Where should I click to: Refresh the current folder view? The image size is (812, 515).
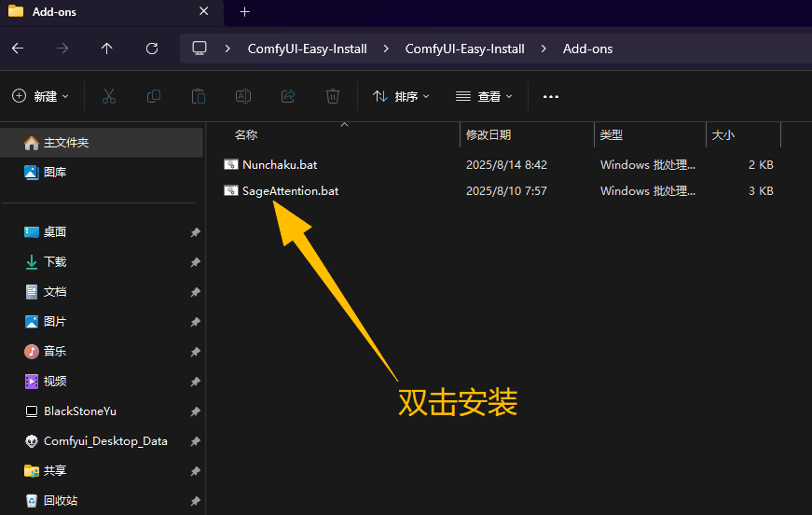pos(152,49)
